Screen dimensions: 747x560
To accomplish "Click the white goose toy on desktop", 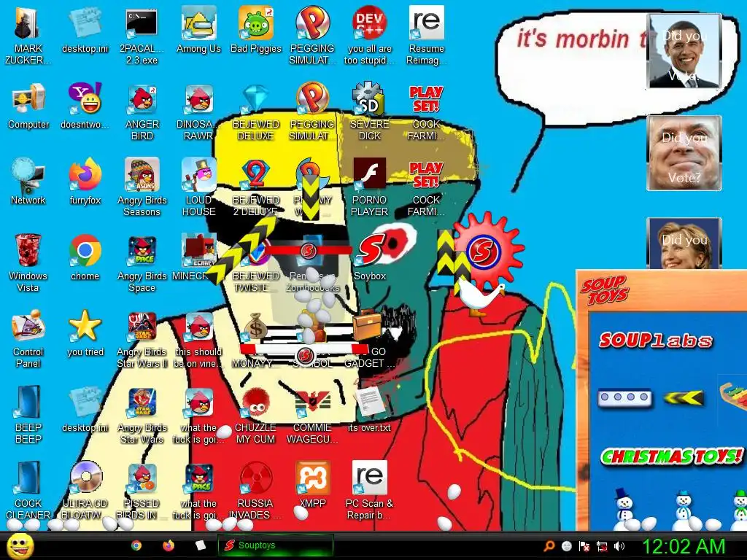I will click(x=481, y=298).
